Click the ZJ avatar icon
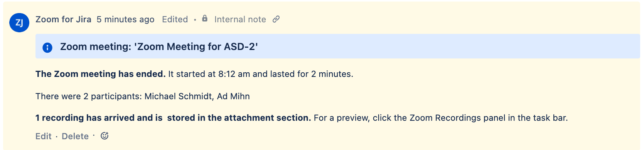The width and height of the screenshot is (644, 150). point(19,22)
